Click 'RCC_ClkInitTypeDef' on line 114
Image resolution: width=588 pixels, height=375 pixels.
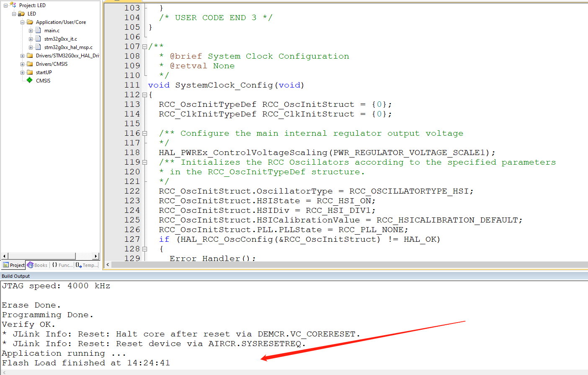point(207,114)
